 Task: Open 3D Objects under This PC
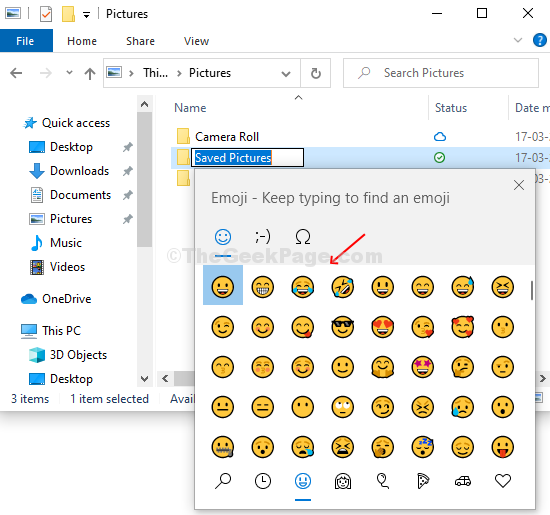point(78,355)
